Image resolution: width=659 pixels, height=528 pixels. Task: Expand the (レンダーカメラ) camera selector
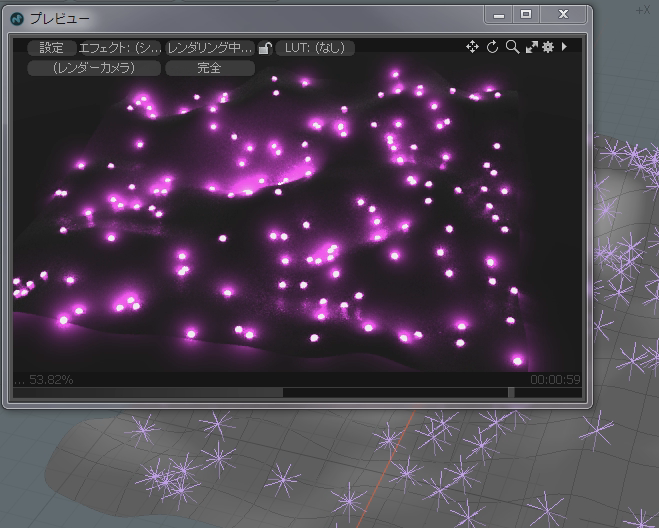(x=94, y=68)
